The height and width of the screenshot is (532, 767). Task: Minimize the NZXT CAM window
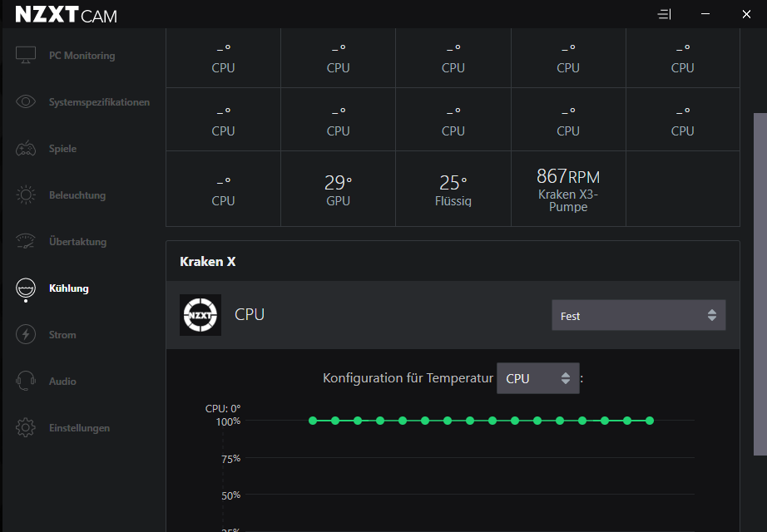(x=705, y=14)
